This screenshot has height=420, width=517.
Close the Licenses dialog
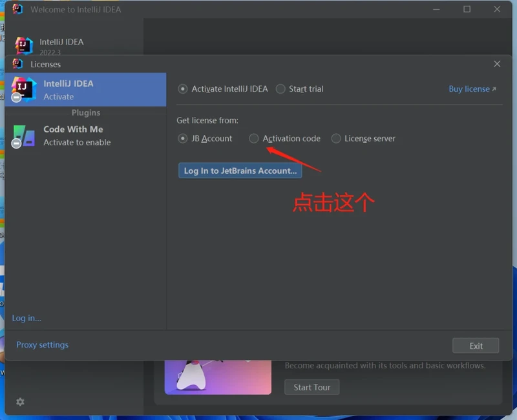[497, 64]
